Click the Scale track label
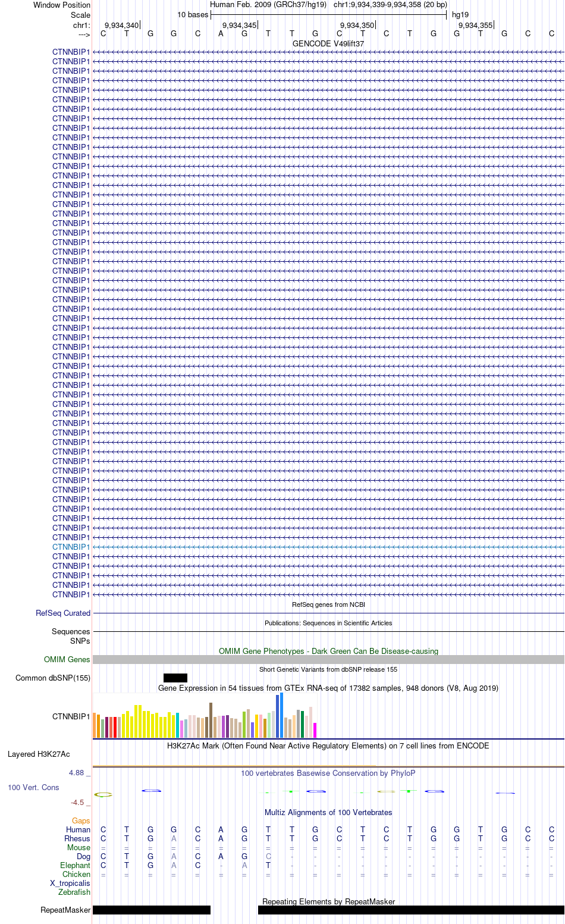This screenshot has width=565, height=924. (x=80, y=15)
